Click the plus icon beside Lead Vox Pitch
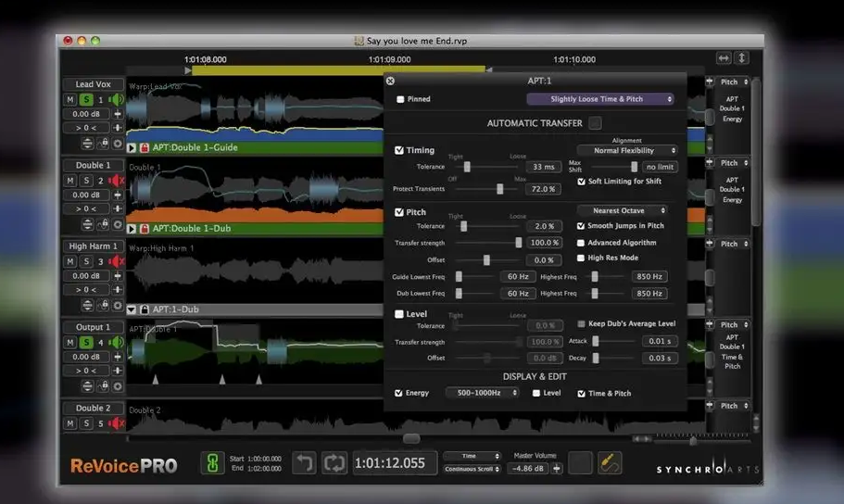This screenshot has width=844, height=504. tap(710, 82)
